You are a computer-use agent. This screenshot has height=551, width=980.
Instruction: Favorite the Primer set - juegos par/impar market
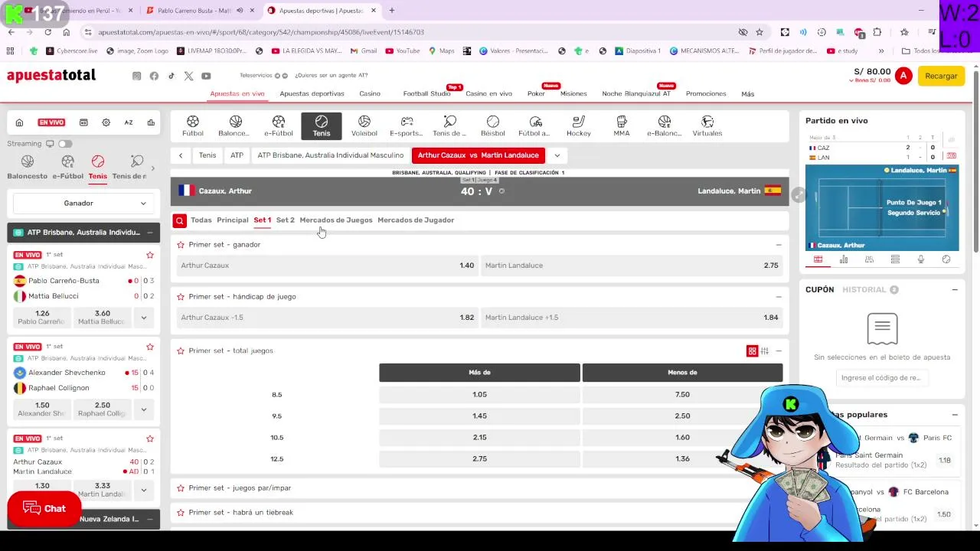pos(181,488)
